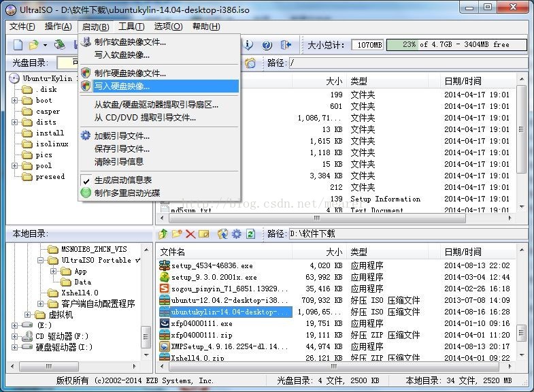Screen dimensions: 534x392
Task: Expand the boot folder node
Action: coord(14,101)
